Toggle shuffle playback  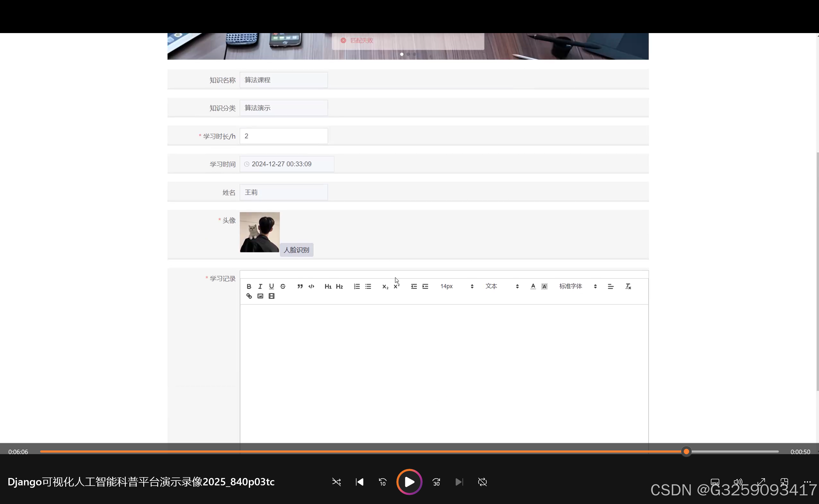[x=336, y=482]
